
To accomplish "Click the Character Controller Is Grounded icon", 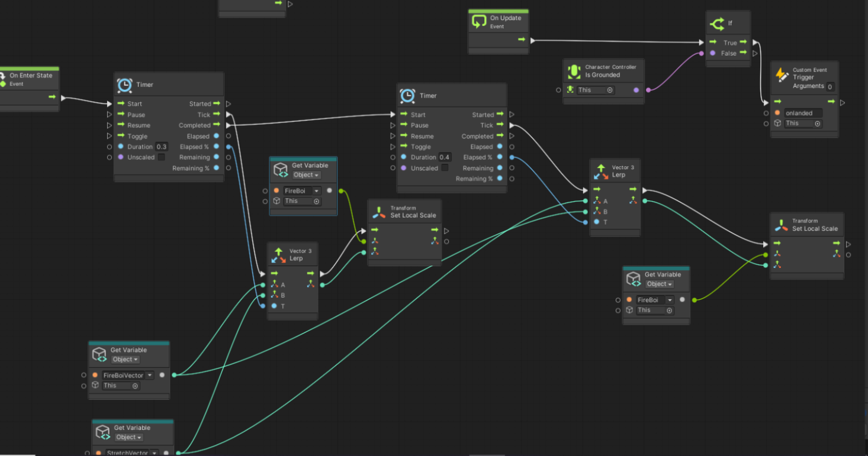I will pos(574,71).
